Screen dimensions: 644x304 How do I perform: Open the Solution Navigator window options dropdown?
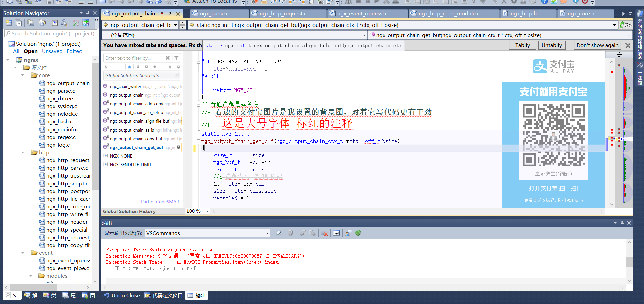click(81, 13)
